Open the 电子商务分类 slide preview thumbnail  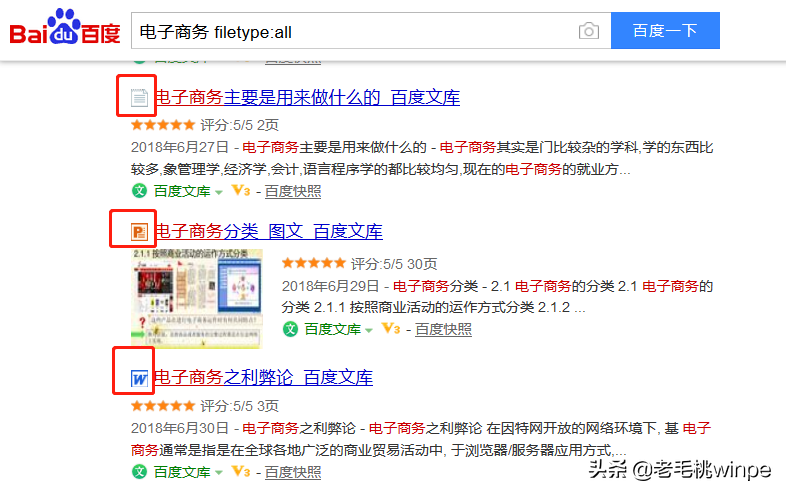click(x=196, y=298)
